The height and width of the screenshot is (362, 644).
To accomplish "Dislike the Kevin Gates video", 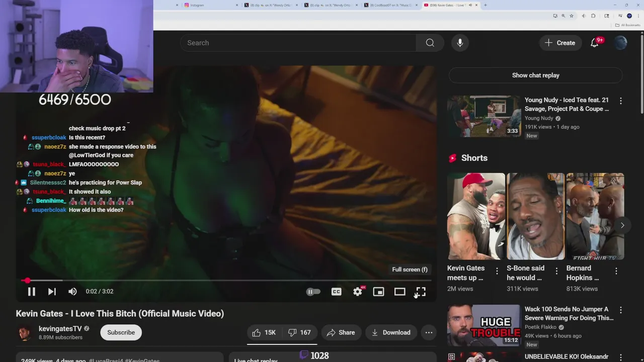I will pyautogui.click(x=299, y=332).
